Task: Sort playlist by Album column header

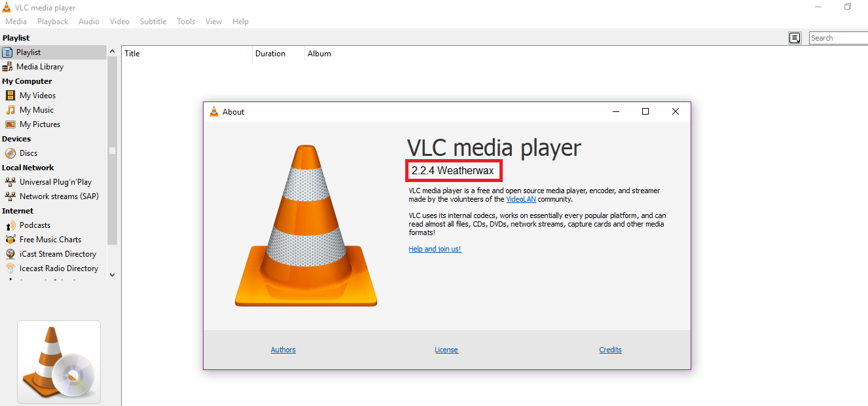Action: pyautogui.click(x=319, y=54)
